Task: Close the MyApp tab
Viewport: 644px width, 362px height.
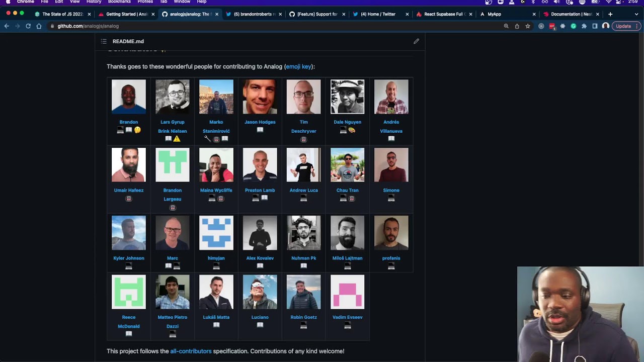Action: point(534,14)
